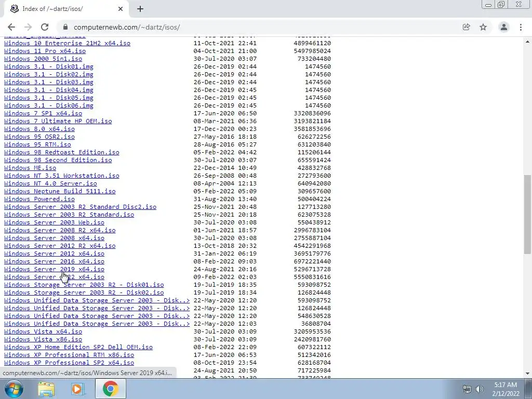Open the volume speaker tray icon
Screen dimensions: 532x399
(480, 389)
